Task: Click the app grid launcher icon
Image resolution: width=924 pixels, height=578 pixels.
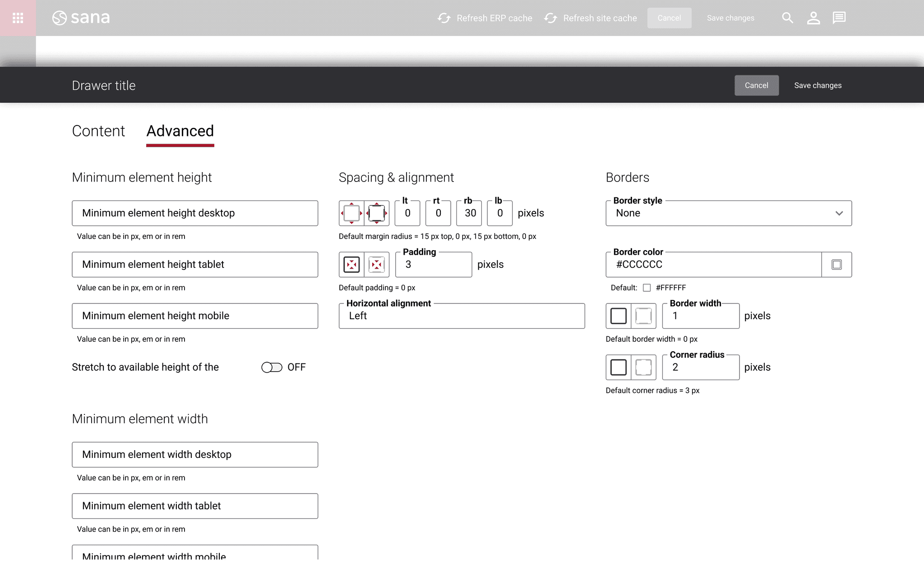Action: point(18,18)
